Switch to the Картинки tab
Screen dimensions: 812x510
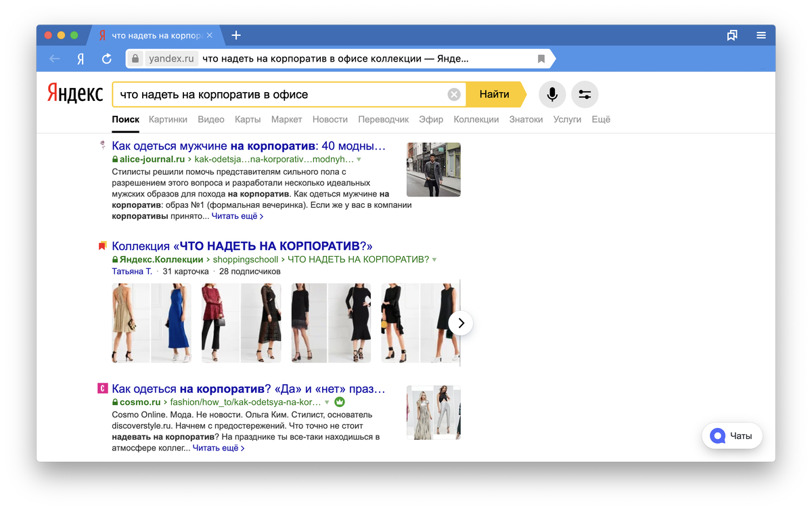(x=168, y=119)
